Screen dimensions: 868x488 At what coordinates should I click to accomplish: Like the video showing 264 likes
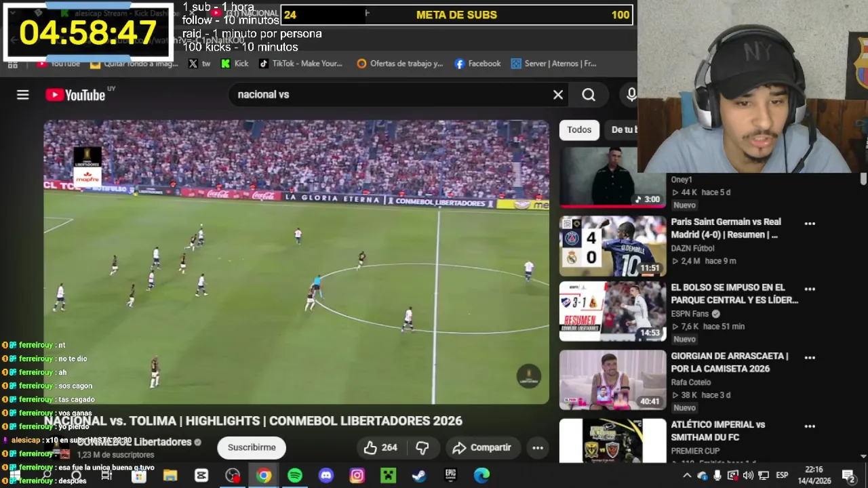pyautogui.click(x=380, y=447)
